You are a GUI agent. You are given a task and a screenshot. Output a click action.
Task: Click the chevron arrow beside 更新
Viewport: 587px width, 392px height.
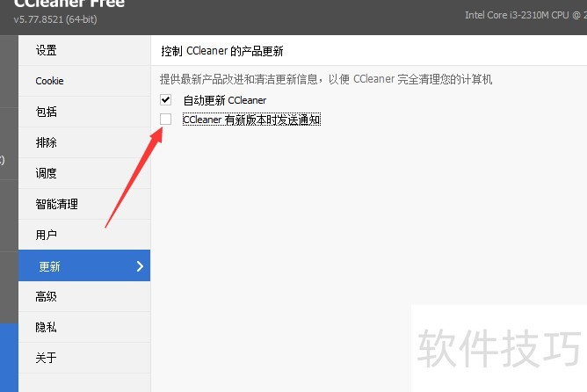coord(140,266)
